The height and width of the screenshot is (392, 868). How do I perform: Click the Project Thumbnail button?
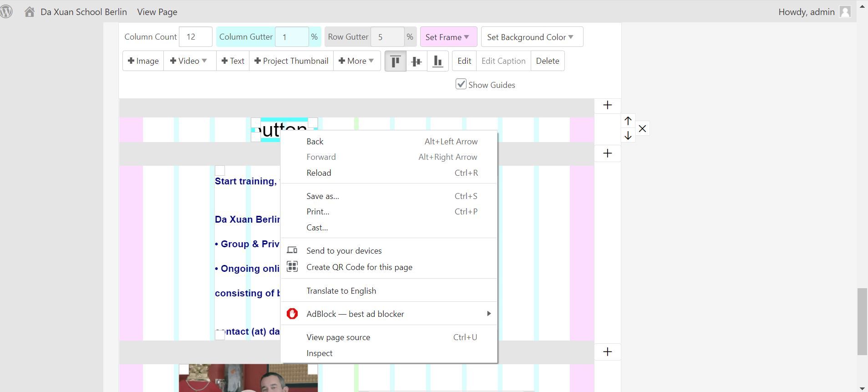[x=291, y=61]
